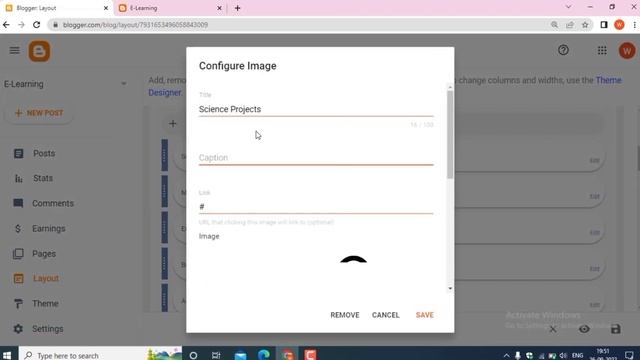The width and height of the screenshot is (640, 360).
Task: Click the layout save floppy icon
Action: [616, 329]
